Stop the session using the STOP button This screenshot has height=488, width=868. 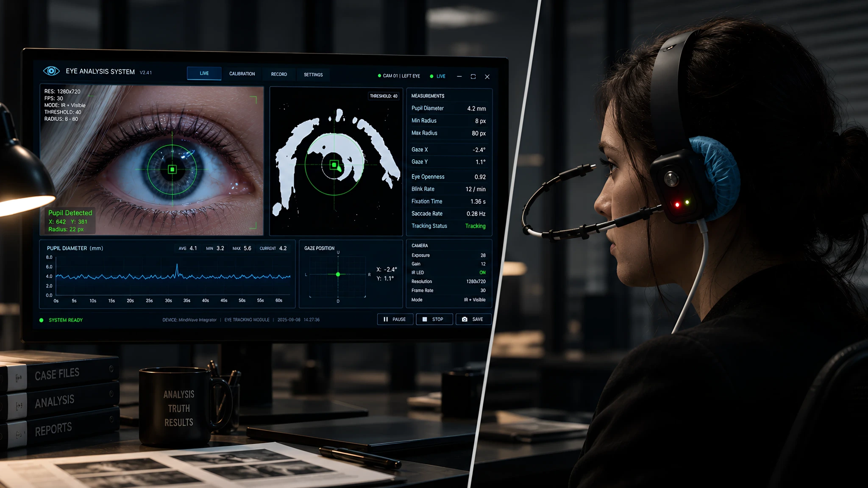[434, 319]
